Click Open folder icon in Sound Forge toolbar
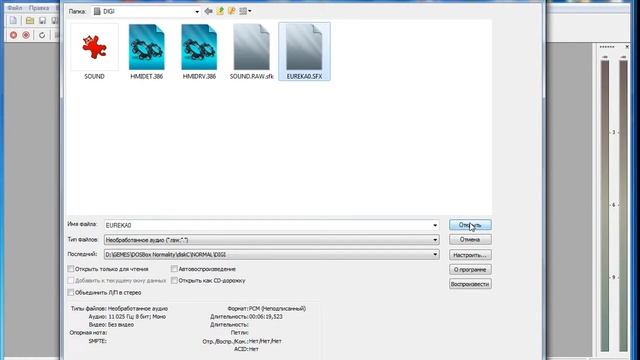 pyautogui.click(x=30, y=20)
